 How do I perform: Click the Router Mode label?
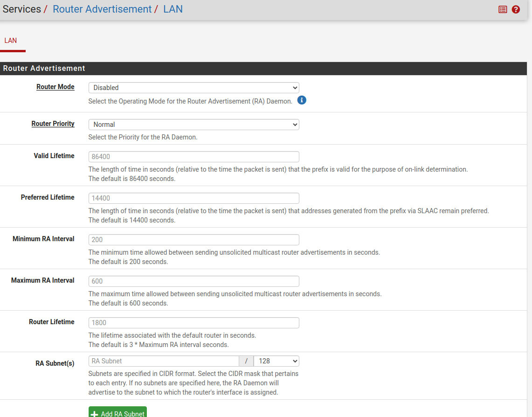pos(55,87)
